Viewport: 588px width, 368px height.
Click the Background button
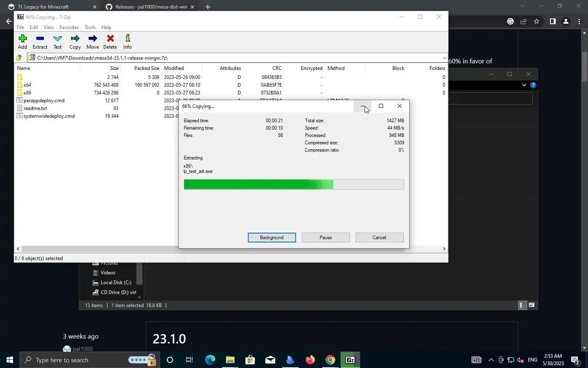272,238
